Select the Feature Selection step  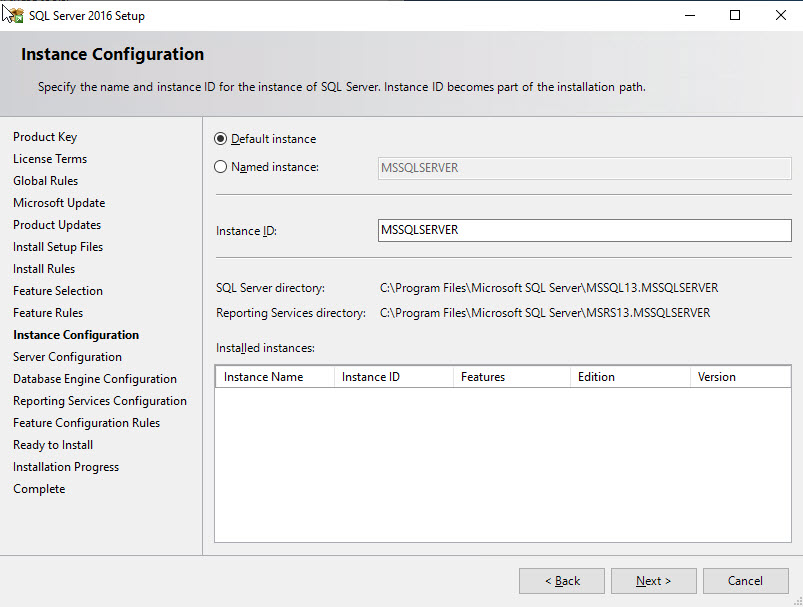(x=57, y=290)
